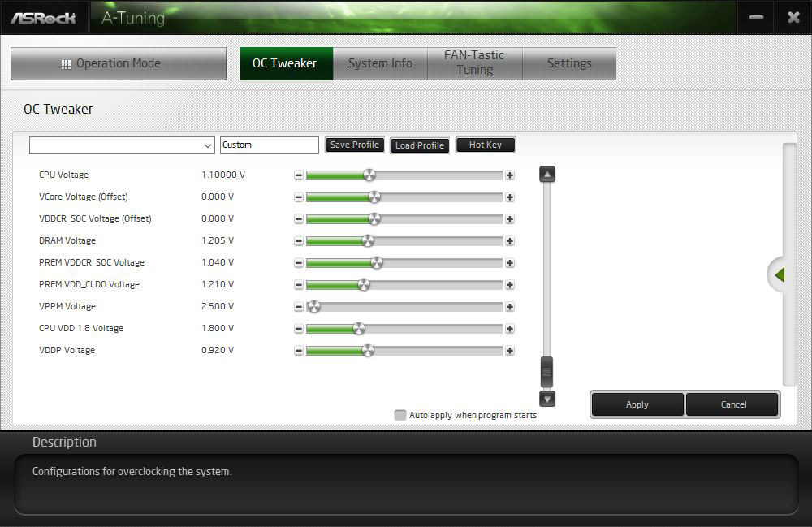812x527 pixels.
Task: Click the PREM VDD_CLDO value 1.210 V
Action: tap(218, 285)
